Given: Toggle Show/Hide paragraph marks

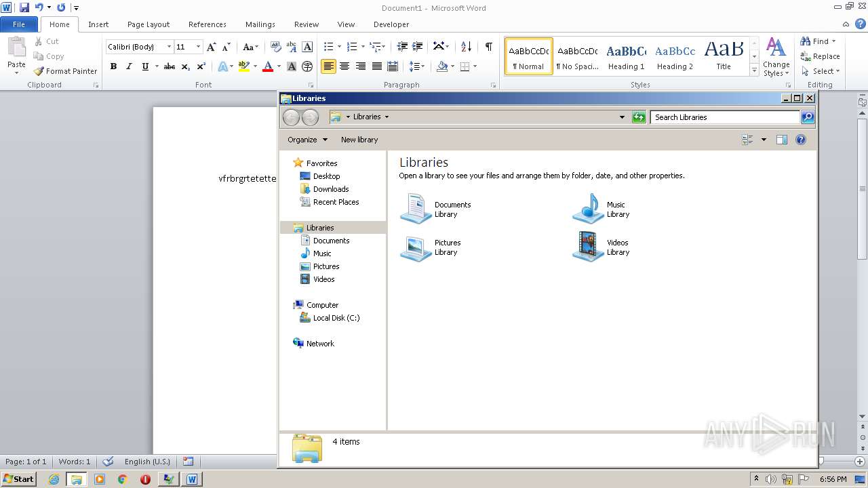Looking at the screenshot, I should click(488, 47).
